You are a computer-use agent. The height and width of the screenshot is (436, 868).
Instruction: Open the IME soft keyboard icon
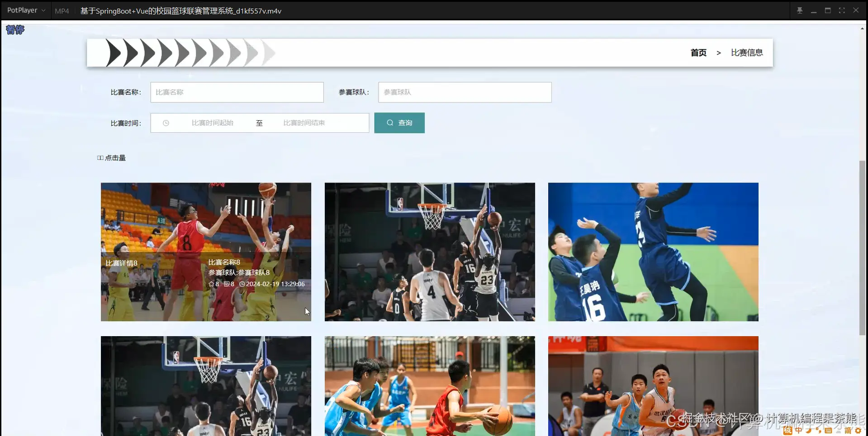[x=828, y=431]
